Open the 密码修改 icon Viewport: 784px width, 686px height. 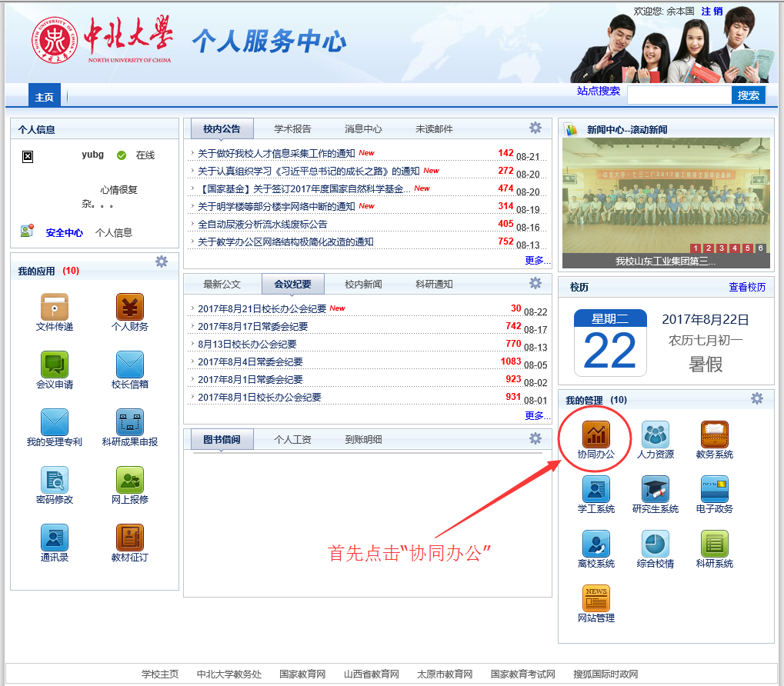(x=55, y=480)
